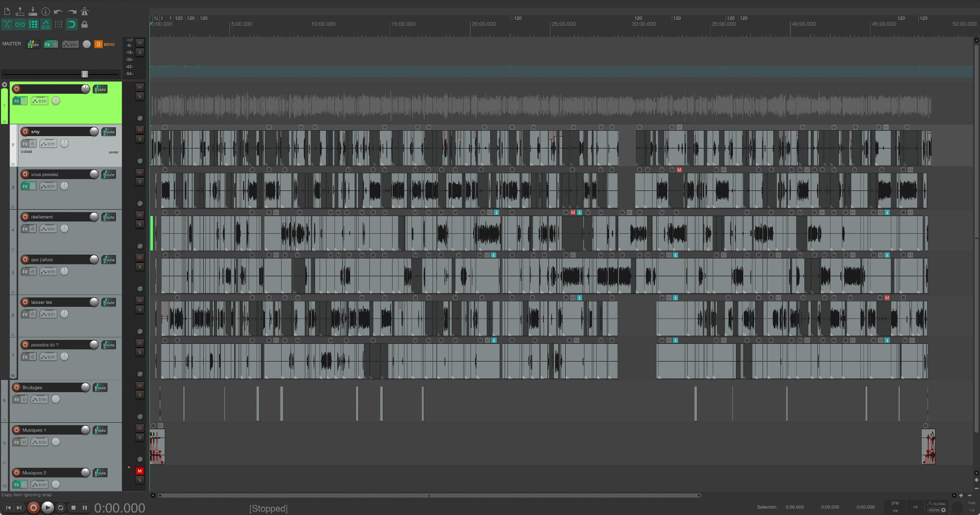Screen dimensions: 980x515
Task: Collapse the folder on track 1
Action: 4,120
